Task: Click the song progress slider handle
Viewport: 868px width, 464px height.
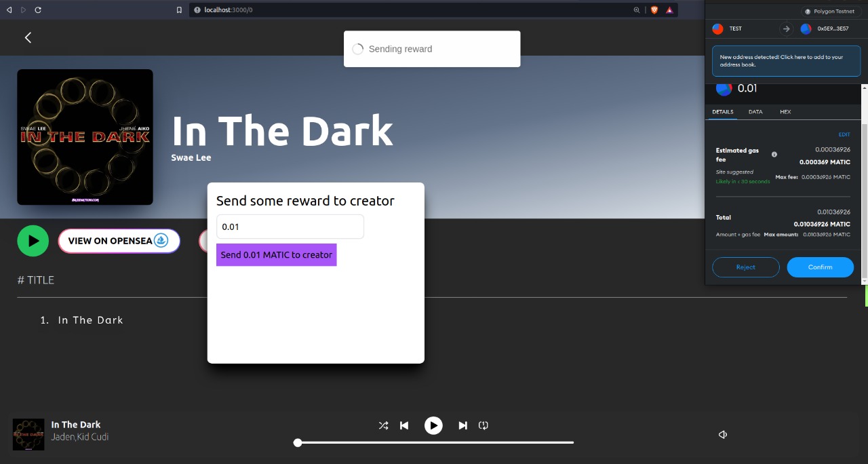Action: (298, 442)
